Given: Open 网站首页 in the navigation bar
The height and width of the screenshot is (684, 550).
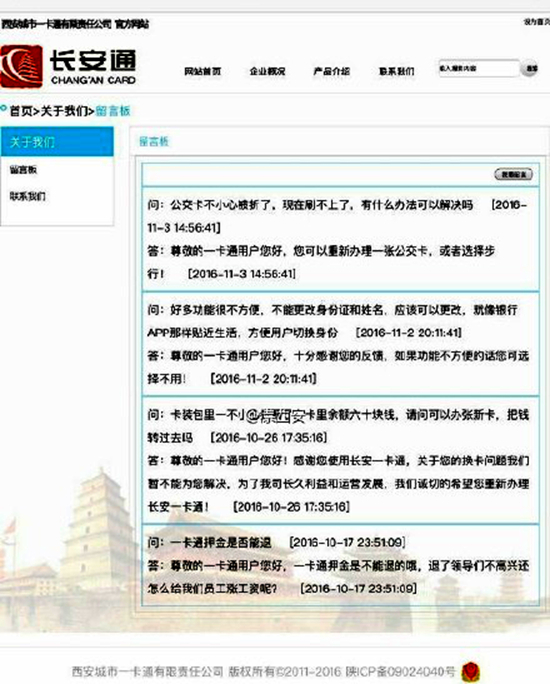Looking at the screenshot, I should [x=202, y=71].
